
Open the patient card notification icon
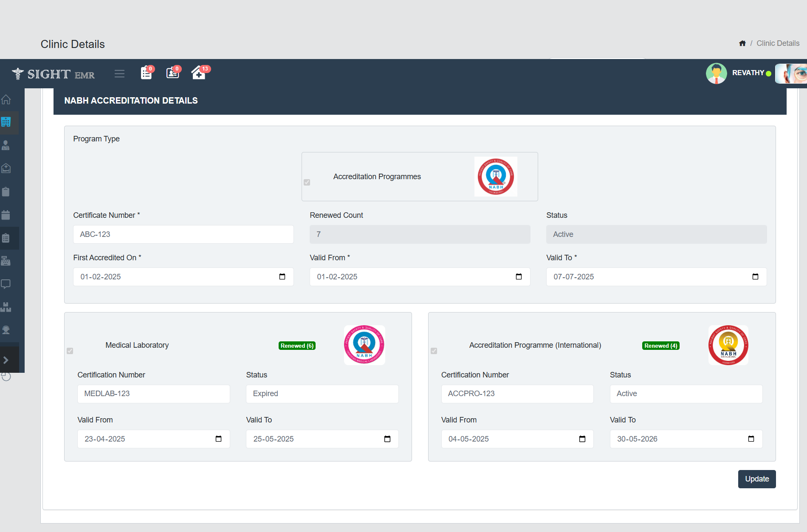coord(172,73)
